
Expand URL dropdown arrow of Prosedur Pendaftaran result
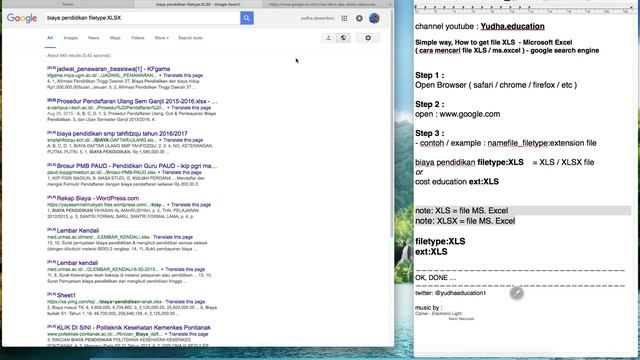coord(168,108)
